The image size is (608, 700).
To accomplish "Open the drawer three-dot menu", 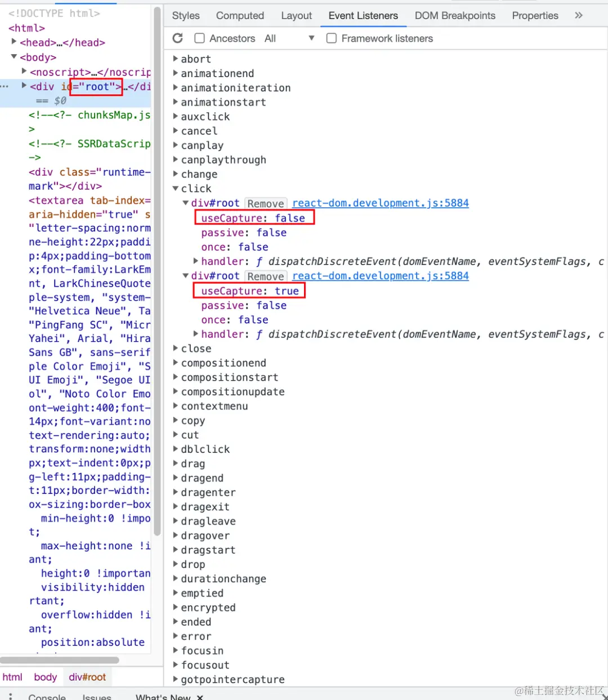I will (x=10, y=696).
